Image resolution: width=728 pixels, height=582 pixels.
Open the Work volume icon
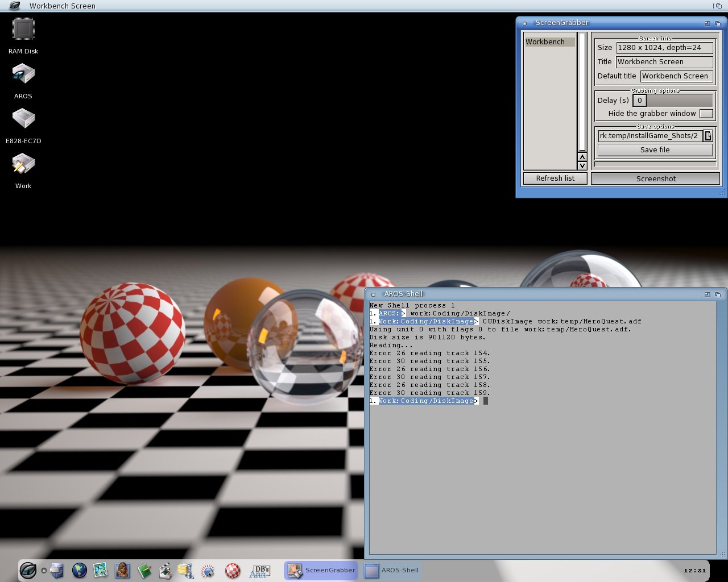point(23,164)
